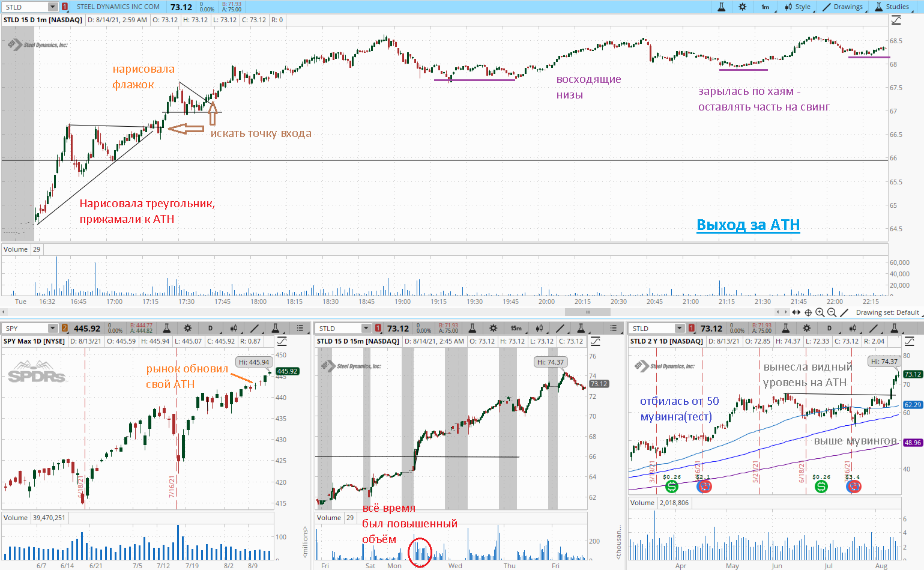924x570 pixels.
Task: Click orange link-group number 2 in SPY panel
Action: coord(65,329)
